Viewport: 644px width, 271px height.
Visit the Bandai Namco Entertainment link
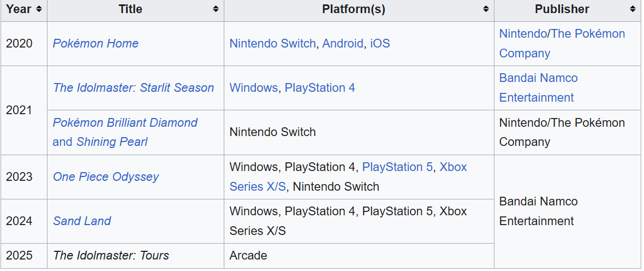539,87
